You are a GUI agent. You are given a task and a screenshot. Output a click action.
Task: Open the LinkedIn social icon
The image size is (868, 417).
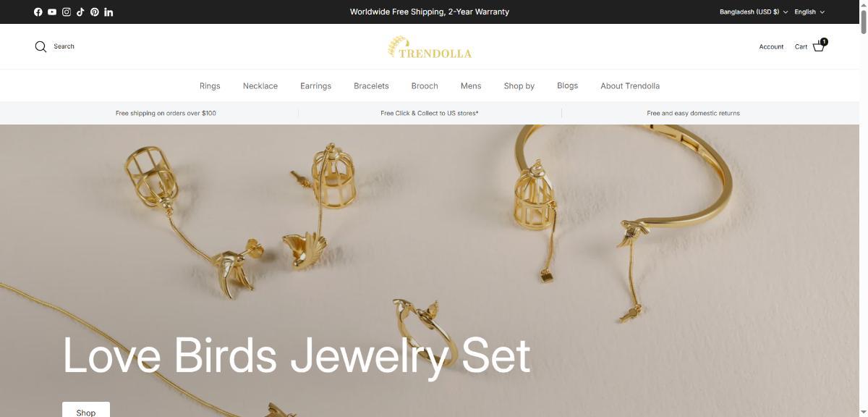(x=109, y=12)
